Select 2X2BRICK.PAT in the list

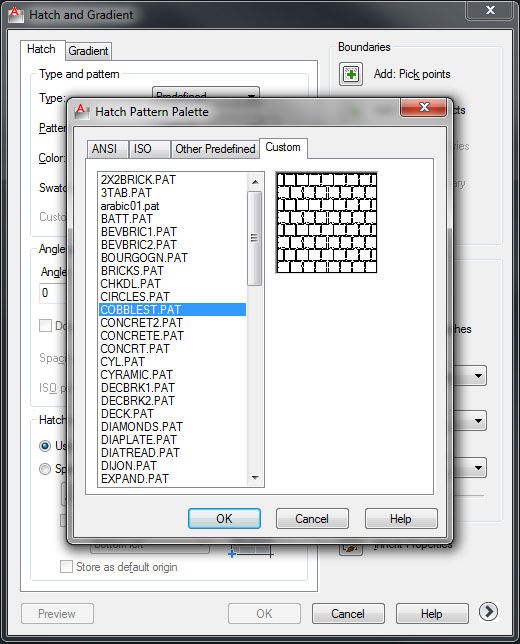[x=173, y=180]
